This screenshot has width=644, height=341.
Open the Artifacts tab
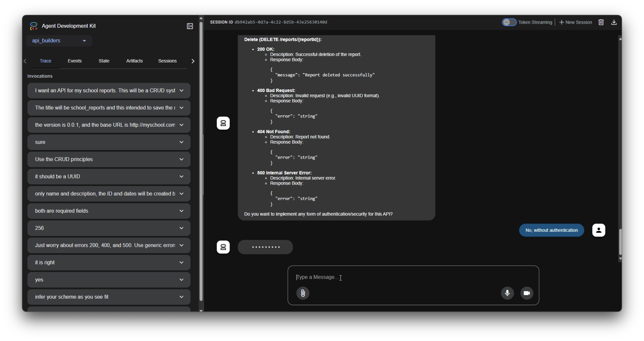click(x=134, y=61)
